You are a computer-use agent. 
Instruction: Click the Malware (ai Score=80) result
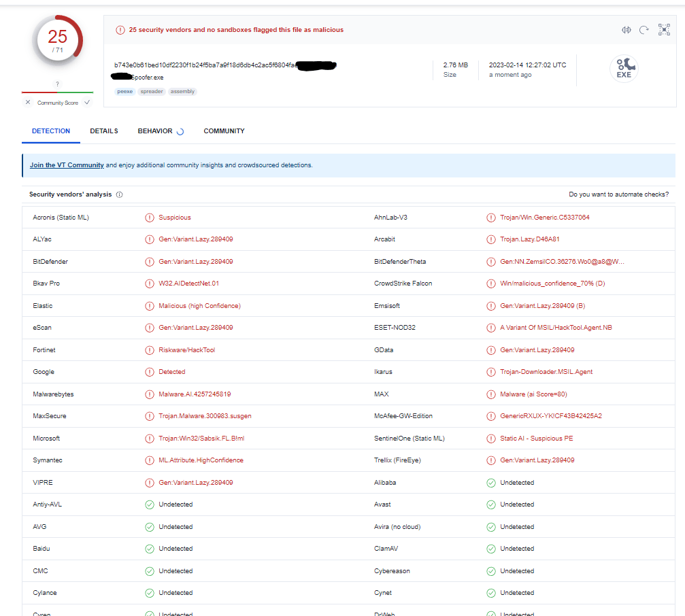tap(533, 394)
